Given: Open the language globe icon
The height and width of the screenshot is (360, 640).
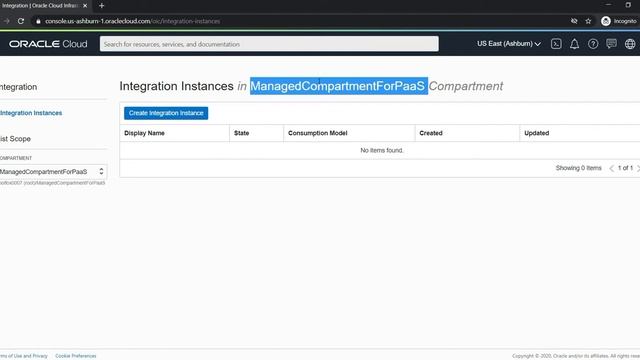Looking at the screenshot, I should click(630, 44).
